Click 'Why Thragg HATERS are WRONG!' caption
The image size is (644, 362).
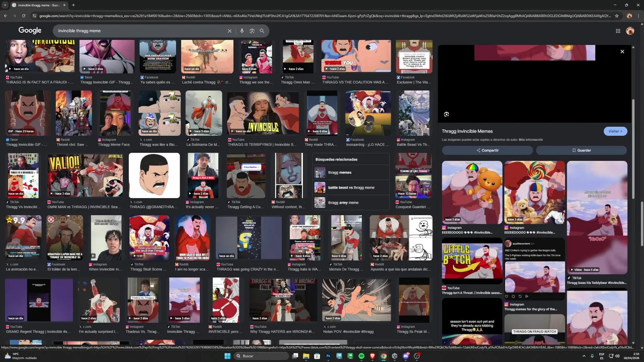282,331
